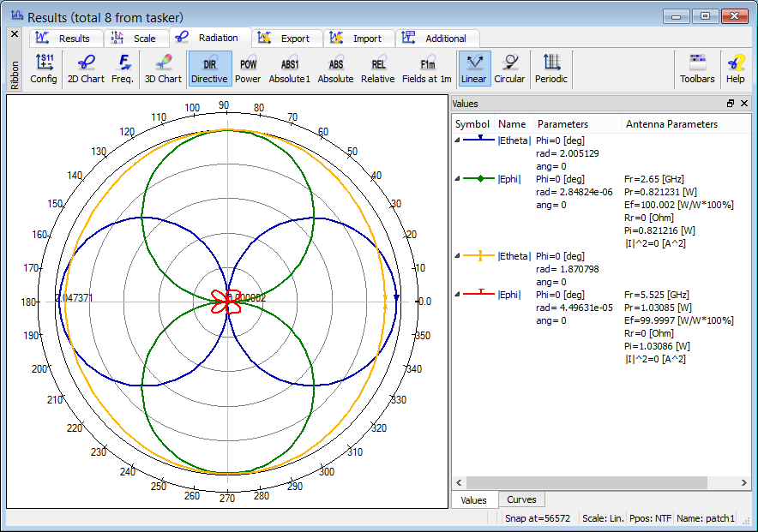Open the Config tool
The width and height of the screenshot is (758, 532).
(x=44, y=69)
